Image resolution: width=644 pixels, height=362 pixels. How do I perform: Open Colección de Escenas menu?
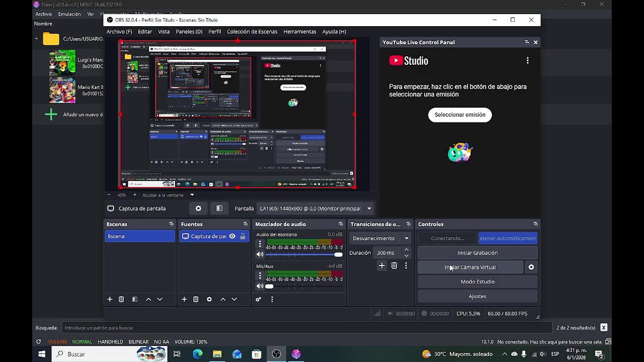coord(252,32)
